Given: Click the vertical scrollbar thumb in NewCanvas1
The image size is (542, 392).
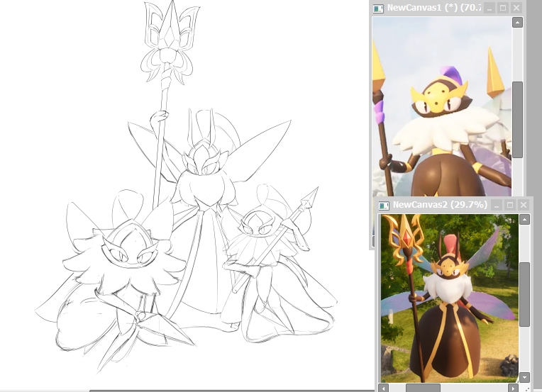Looking at the screenshot, I should [x=518, y=118].
